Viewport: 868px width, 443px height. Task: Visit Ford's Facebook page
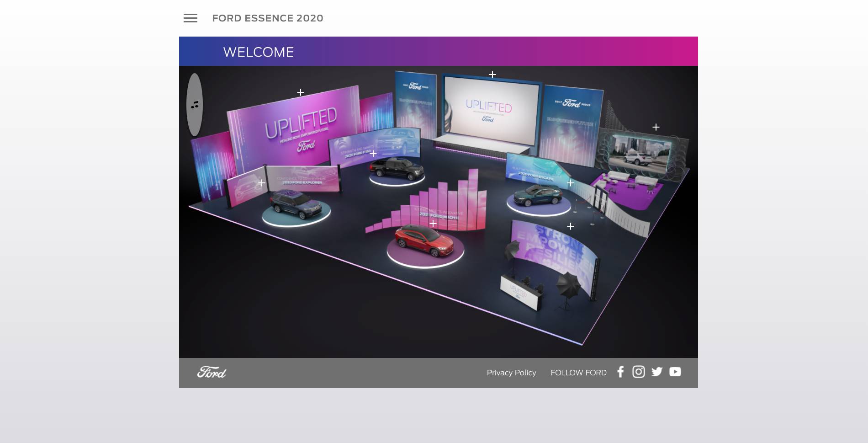[620, 372]
